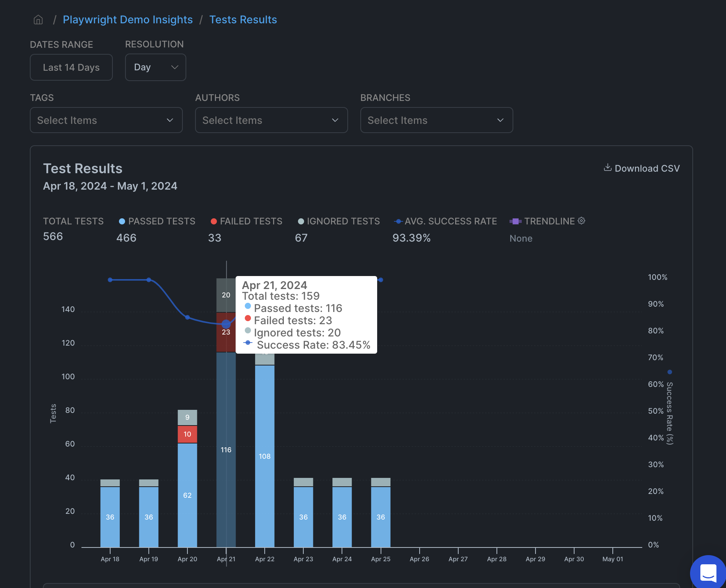Click the blue Passed Tests legend dot
Image resolution: width=726 pixels, height=588 pixels.
click(122, 221)
